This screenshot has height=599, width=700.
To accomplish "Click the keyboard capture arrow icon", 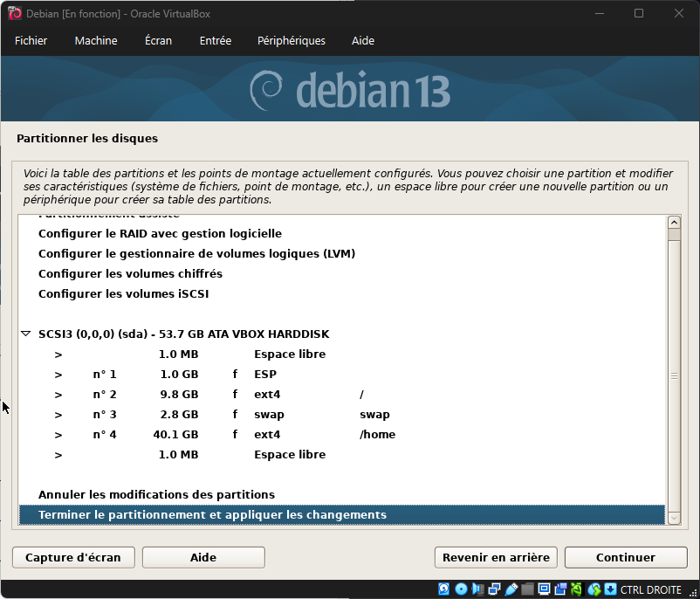I will [x=610, y=589].
